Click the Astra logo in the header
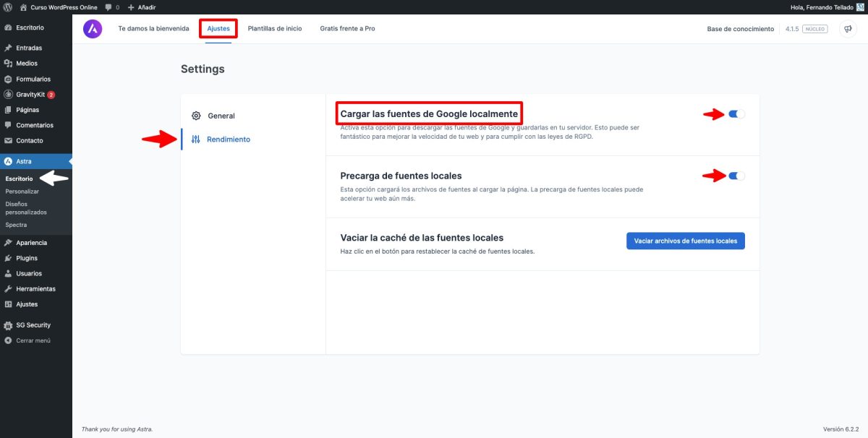Screen dimensions: 868x438 coord(93,29)
